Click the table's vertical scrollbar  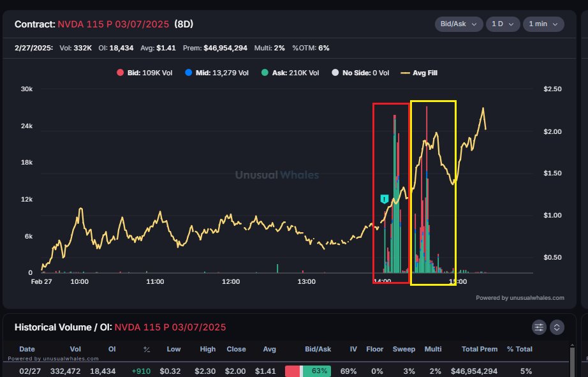pyautogui.click(x=572, y=360)
